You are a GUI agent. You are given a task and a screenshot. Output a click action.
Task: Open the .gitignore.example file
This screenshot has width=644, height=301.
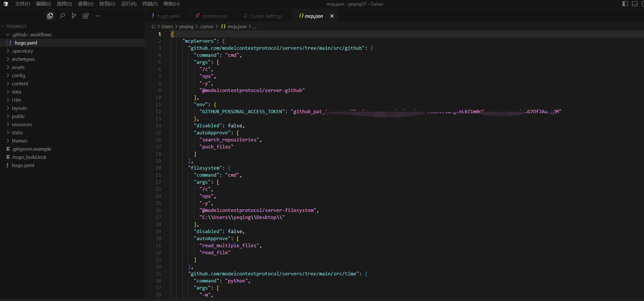(x=73, y=149)
